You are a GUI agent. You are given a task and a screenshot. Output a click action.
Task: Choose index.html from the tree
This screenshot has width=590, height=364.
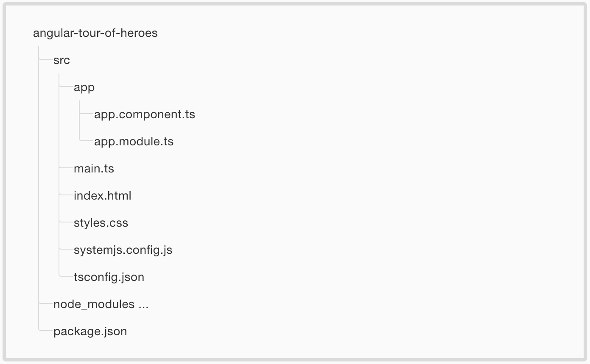[103, 196]
